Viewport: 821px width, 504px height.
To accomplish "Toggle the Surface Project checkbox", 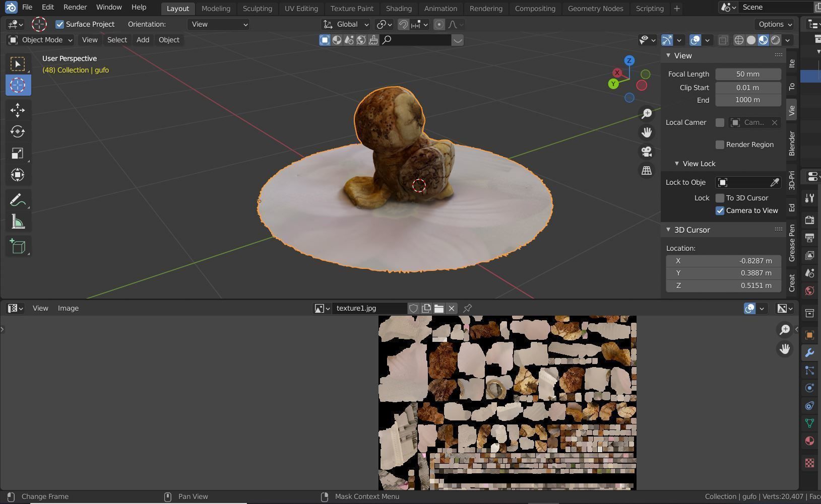I will (60, 24).
